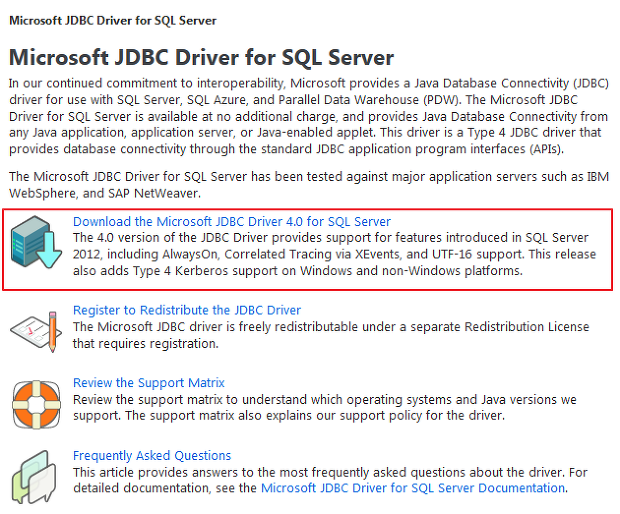Click the paragraph mentioning IBM WebSphere and SAP NetWeaver
Image resolution: width=620 pixels, height=514 pixels.
pos(309,185)
